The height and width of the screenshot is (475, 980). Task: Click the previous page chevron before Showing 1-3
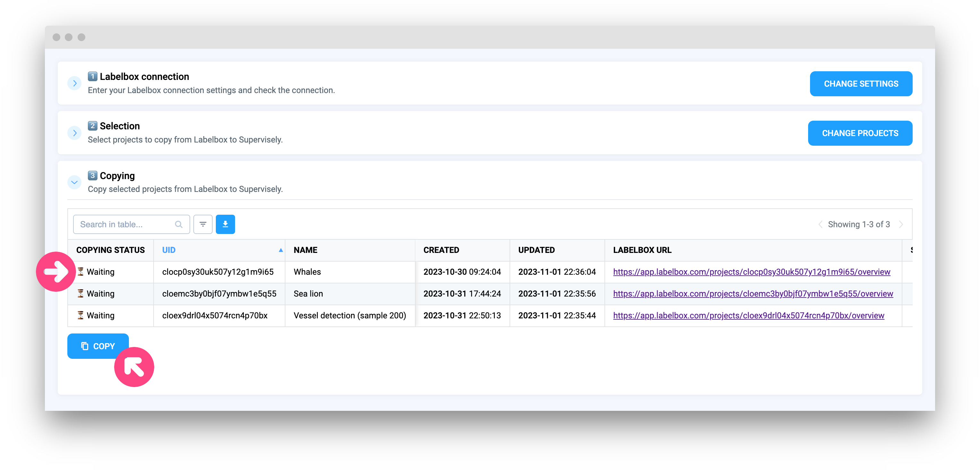[821, 224]
